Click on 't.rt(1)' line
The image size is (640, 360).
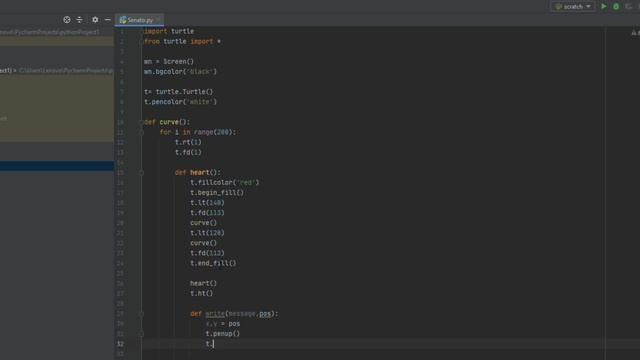[x=188, y=142]
